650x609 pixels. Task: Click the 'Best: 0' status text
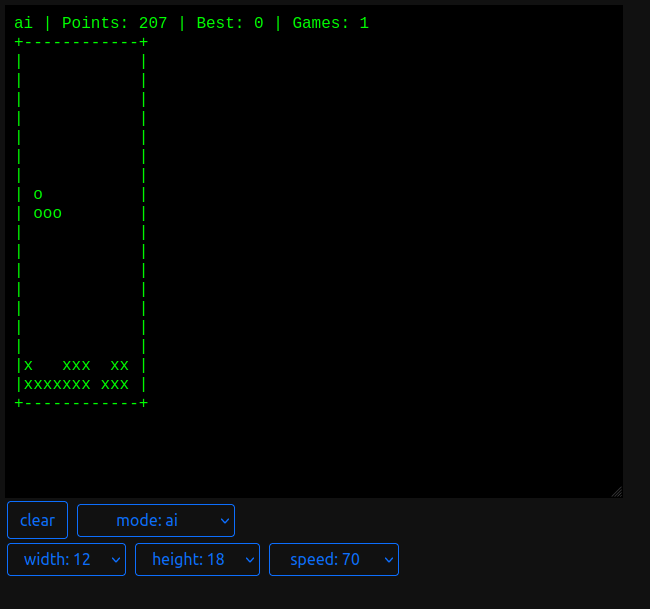click(230, 23)
